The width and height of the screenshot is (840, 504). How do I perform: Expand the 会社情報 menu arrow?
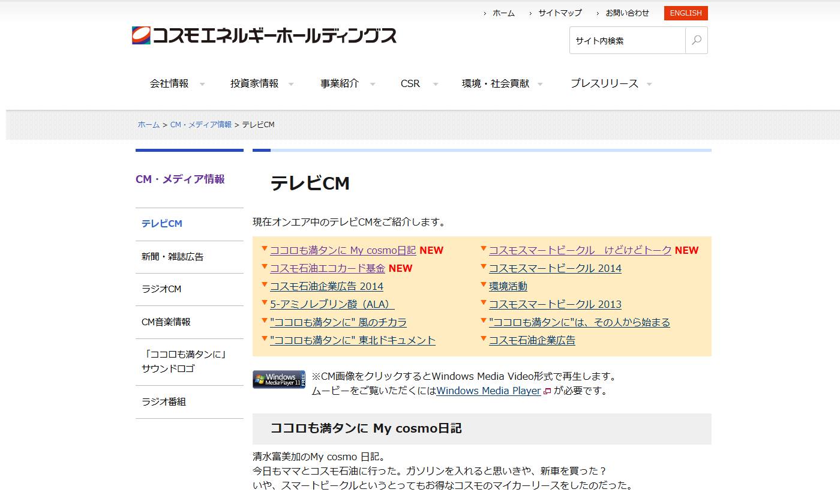pos(202,84)
